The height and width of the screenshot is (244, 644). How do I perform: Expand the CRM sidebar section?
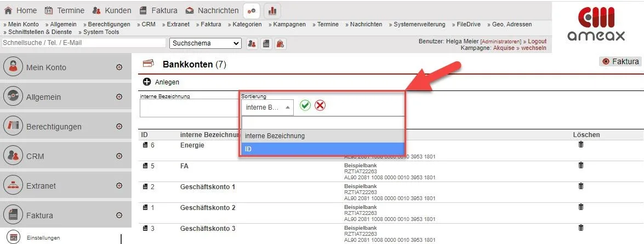click(x=119, y=156)
